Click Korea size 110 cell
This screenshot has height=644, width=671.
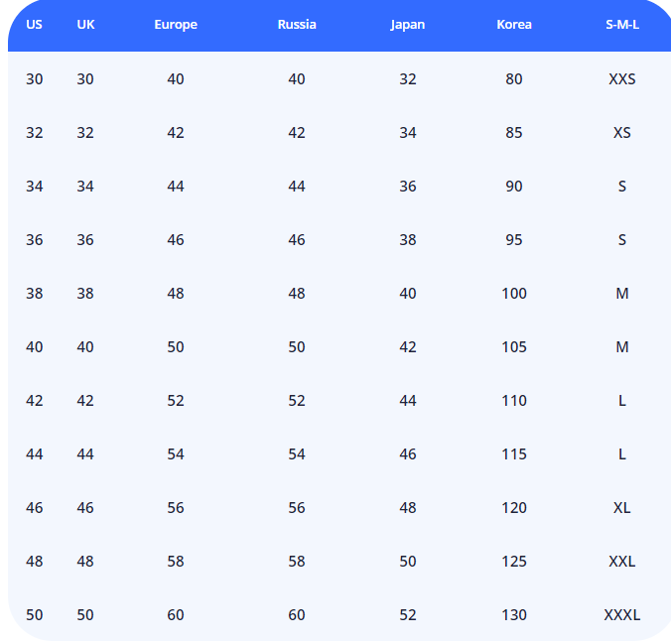coord(514,401)
